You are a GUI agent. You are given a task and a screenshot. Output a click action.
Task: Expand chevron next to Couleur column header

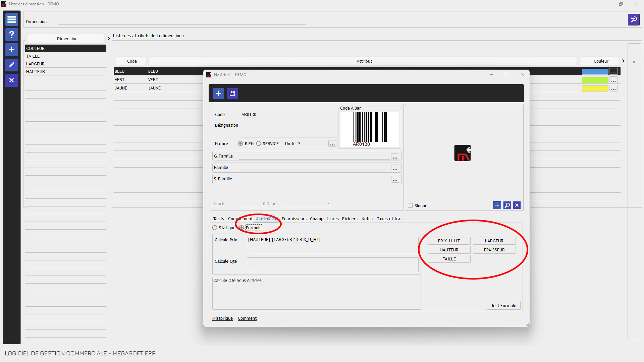click(623, 61)
